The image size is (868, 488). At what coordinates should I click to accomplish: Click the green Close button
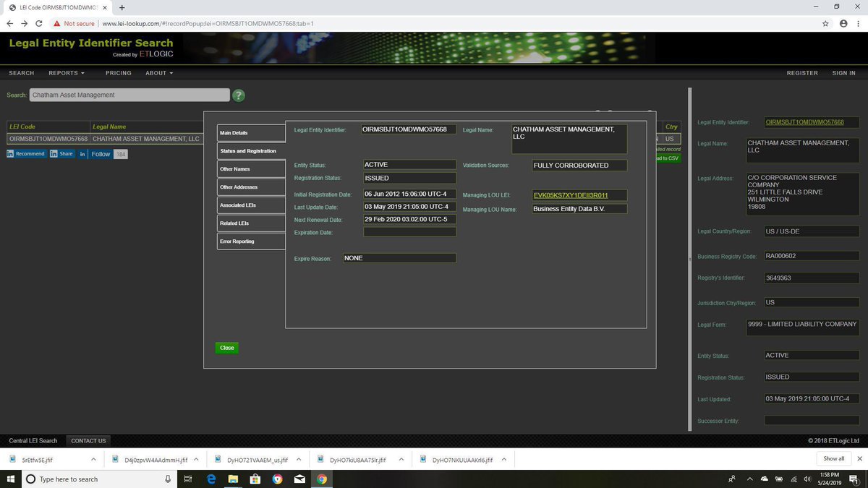[227, 348]
